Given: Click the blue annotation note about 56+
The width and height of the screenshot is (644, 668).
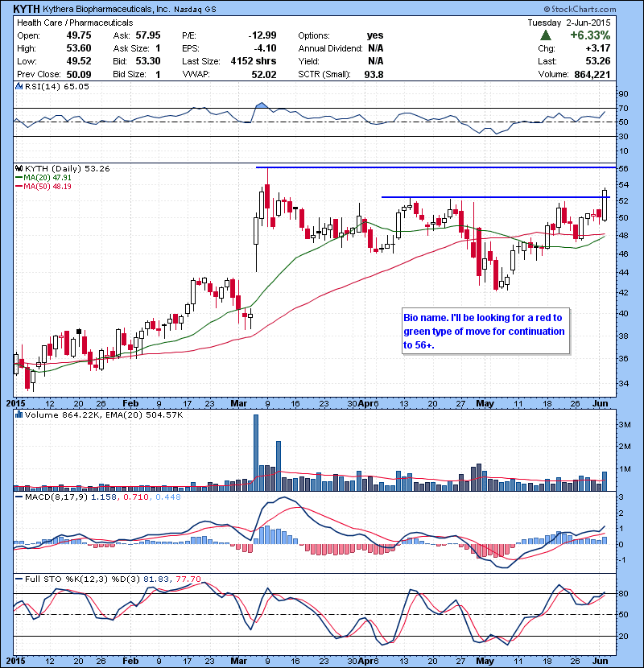Looking at the screenshot, I should 486,331.
